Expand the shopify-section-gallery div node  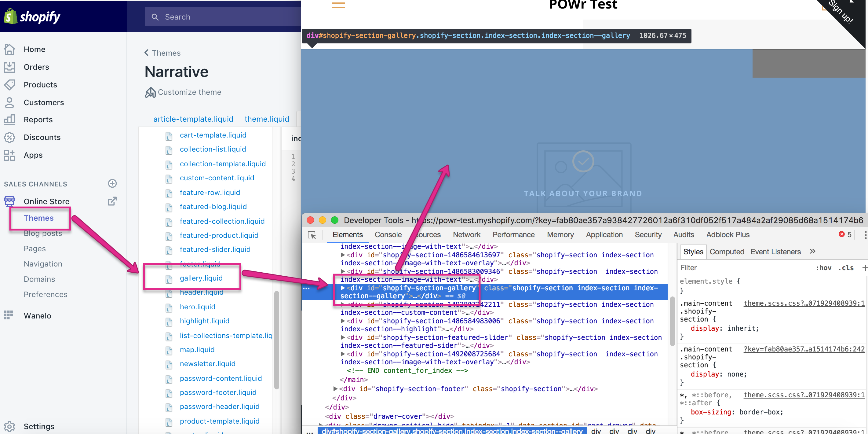click(343, 288)
